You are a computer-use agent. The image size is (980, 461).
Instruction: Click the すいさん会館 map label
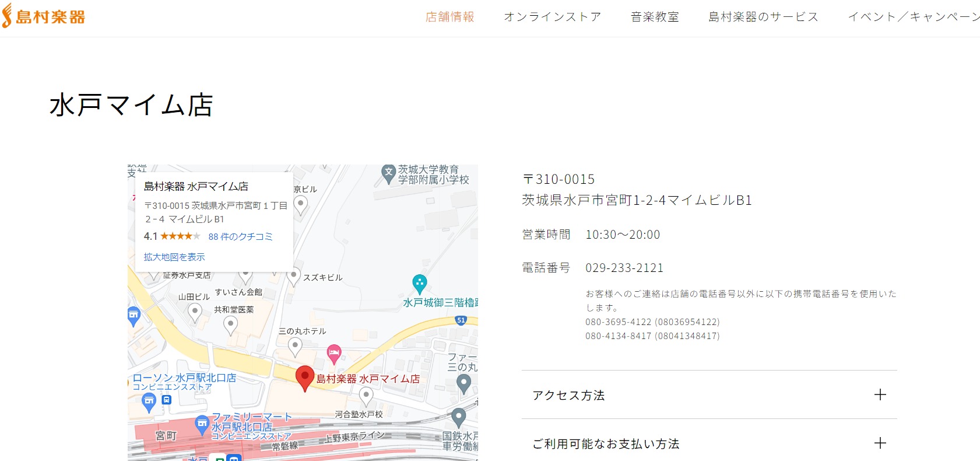coord(238,292)
